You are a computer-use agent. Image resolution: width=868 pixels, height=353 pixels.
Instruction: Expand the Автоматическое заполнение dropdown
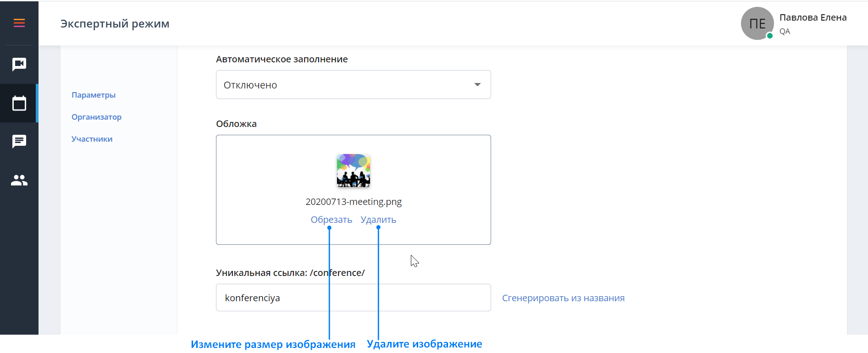[353, 85]
